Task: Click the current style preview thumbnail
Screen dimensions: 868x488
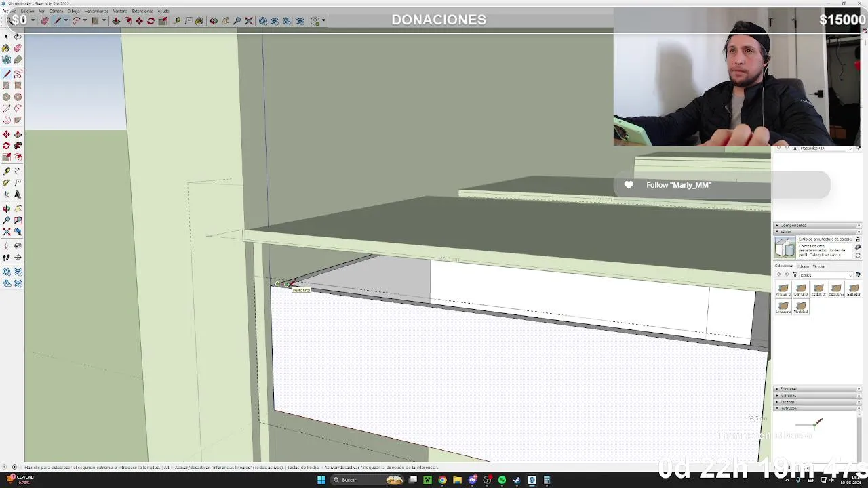Action: [x=785, y=247]
